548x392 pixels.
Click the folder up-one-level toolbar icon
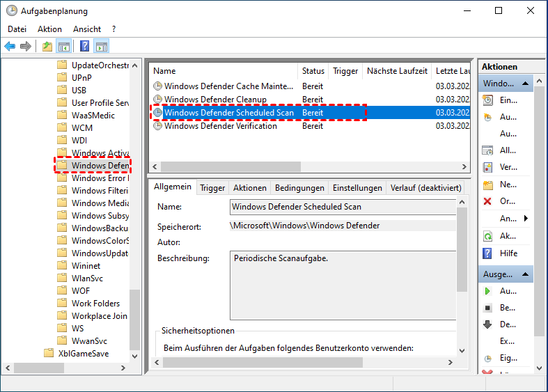47,47
